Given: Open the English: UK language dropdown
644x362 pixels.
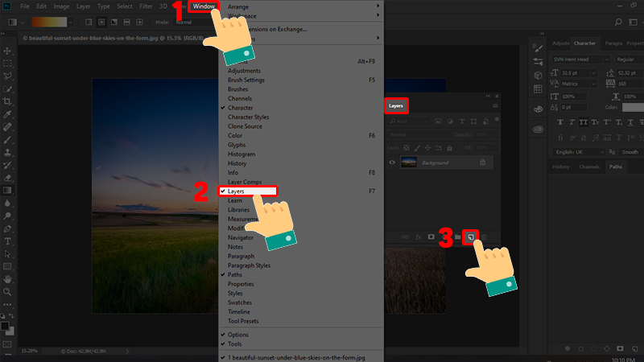Looking at the screenshot, I should 579,152.
